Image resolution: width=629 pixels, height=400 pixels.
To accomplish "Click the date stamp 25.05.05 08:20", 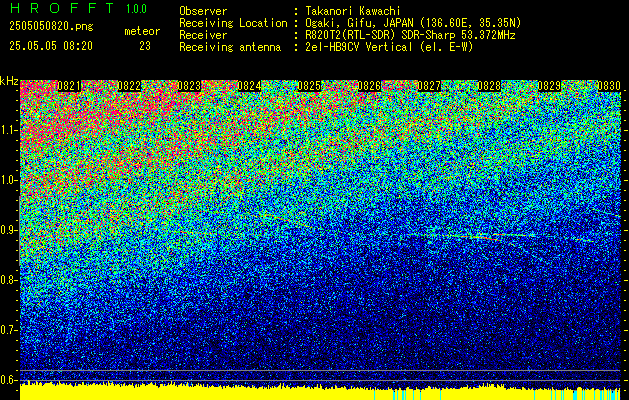I will pyautogui.click(x=51, y=46).
